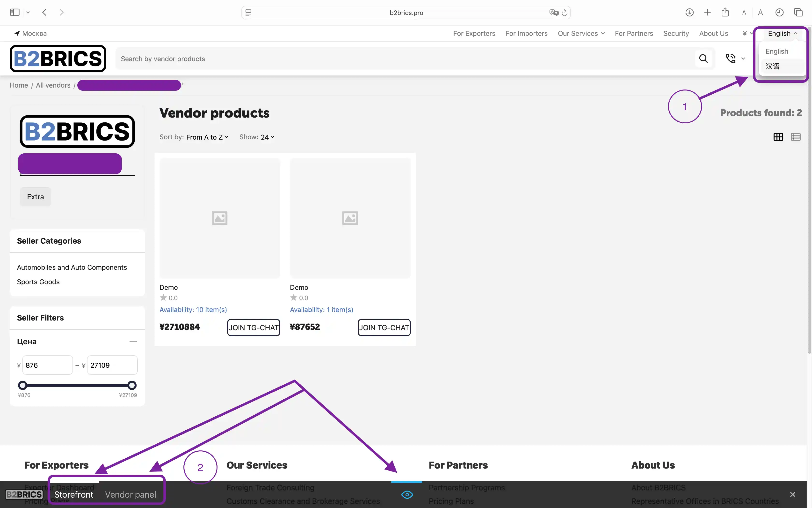Open Sort by From A to Z dropdown
The height and width of the screenshot is (508, 812).
[207, 137]
